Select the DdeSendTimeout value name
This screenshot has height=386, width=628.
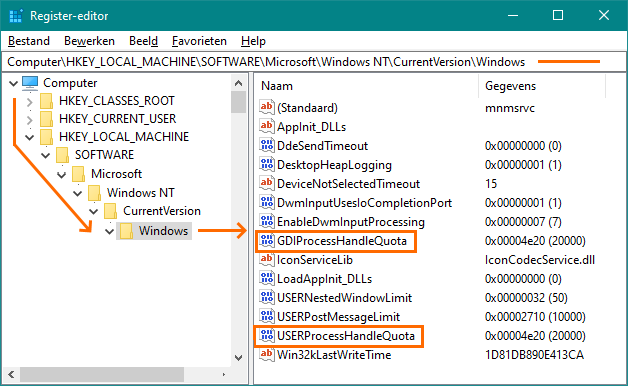click(322, 146)
